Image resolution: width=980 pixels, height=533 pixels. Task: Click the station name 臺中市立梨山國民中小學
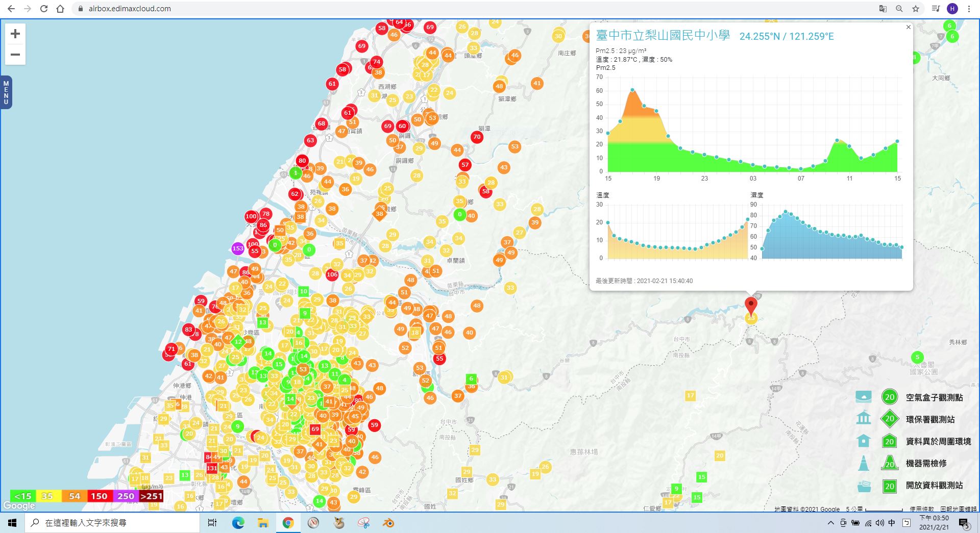point(663,35)
